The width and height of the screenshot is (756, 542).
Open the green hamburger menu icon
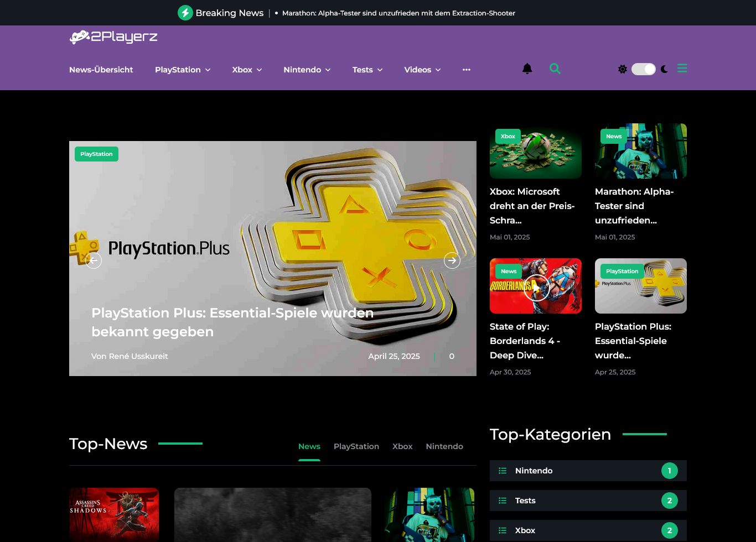pos(682,69)
